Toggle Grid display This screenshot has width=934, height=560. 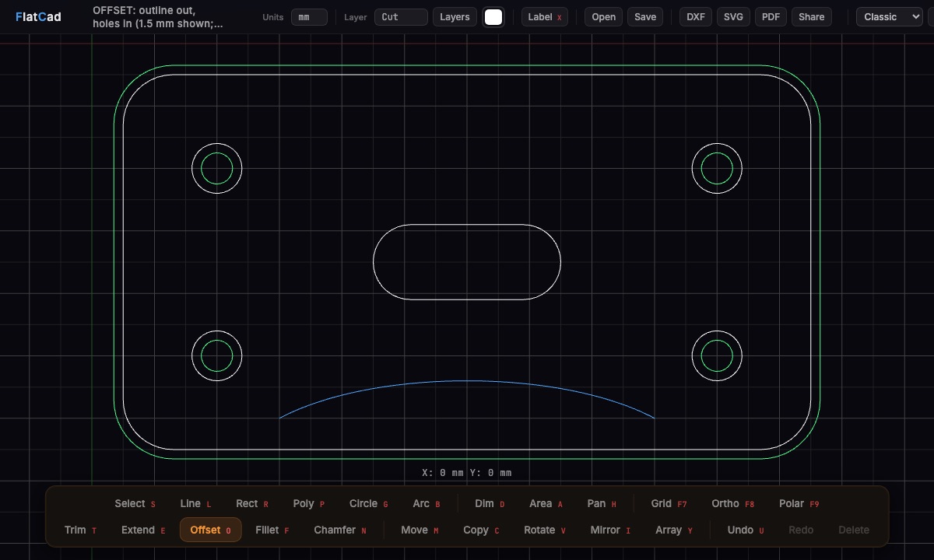669,503
